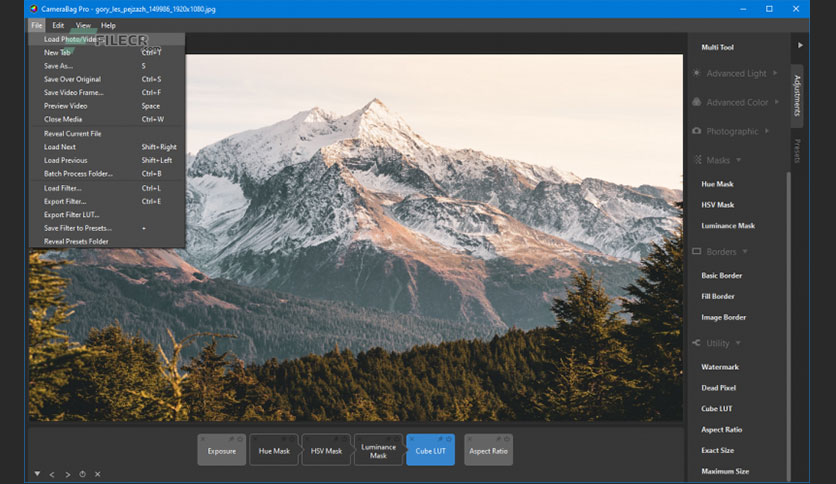The image size is (836, 484).
Task: Switch to the Adjustments side tab
Action: tap(797, 95)
